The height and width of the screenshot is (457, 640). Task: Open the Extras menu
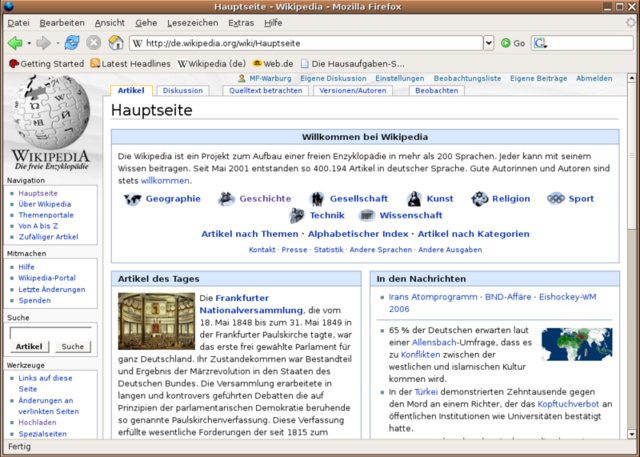(x=241, y=23)
